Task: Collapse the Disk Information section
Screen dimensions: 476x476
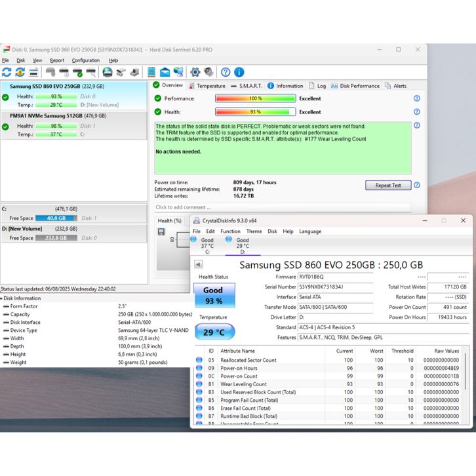Action: [4, 298]
